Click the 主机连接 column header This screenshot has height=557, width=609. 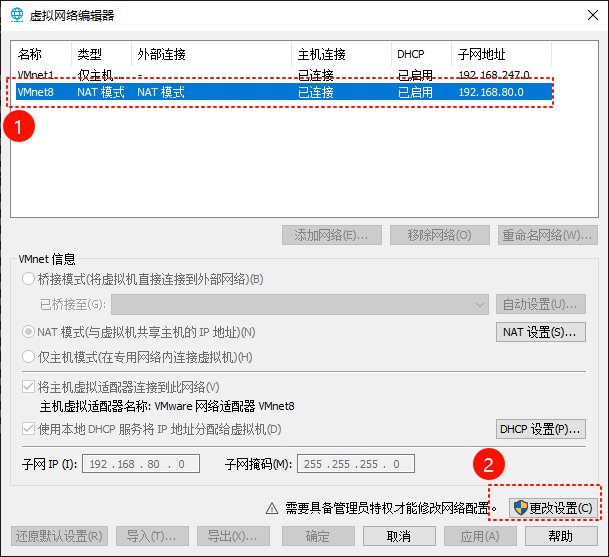click(341, 54)
